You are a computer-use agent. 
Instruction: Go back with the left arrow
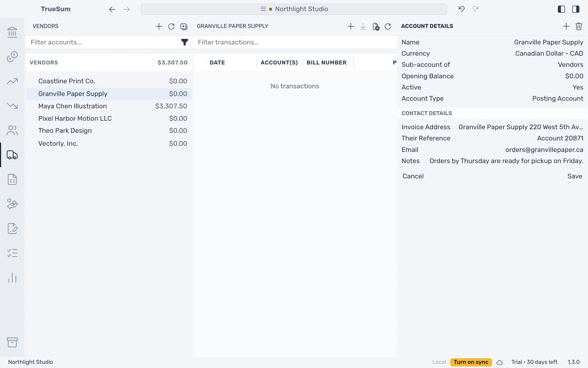[x=112, y=9]
